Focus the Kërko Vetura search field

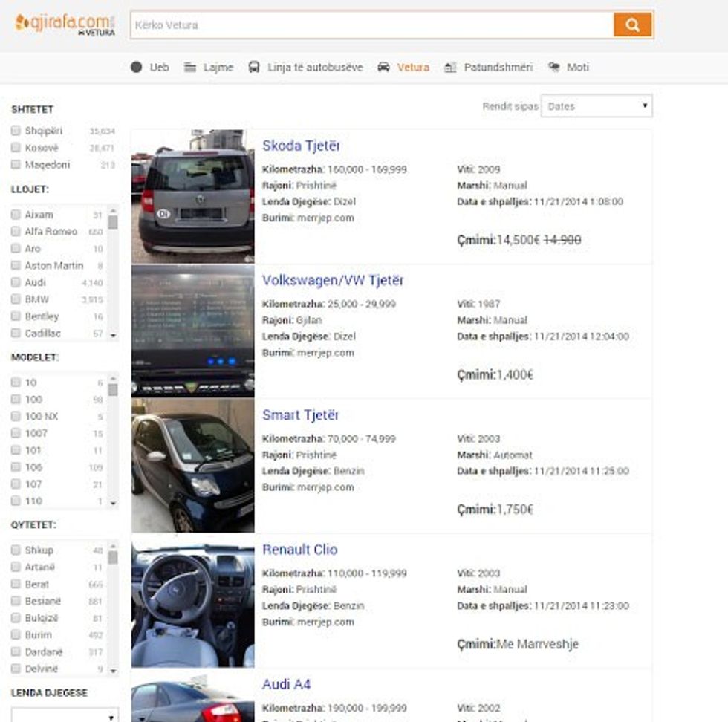coord(371,25)
